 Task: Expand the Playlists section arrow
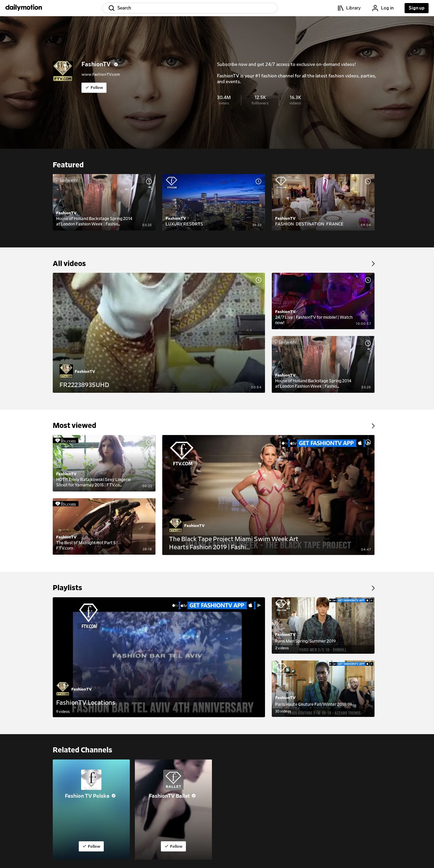point(373,588)
